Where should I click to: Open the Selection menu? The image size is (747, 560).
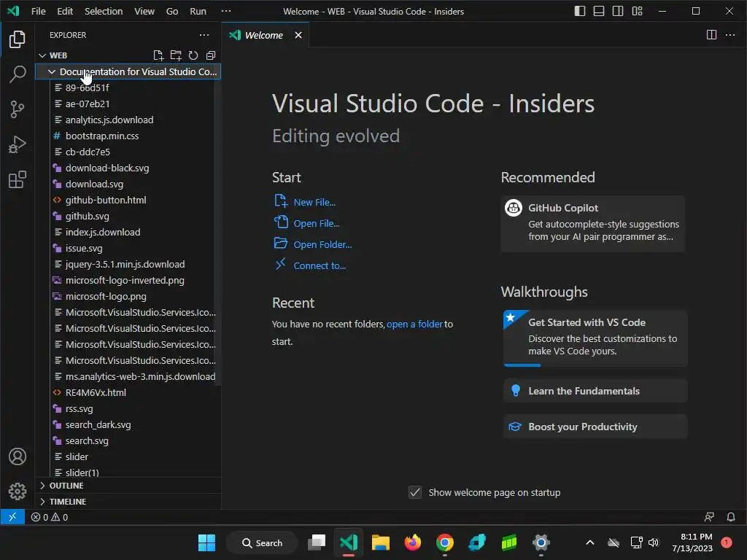click(104, 11)
